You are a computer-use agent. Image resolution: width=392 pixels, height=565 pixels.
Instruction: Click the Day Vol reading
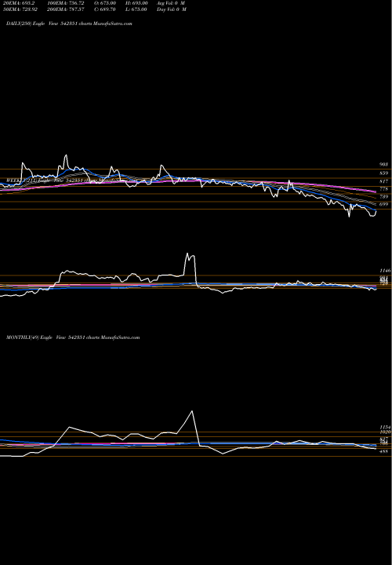tap(172, 9)
